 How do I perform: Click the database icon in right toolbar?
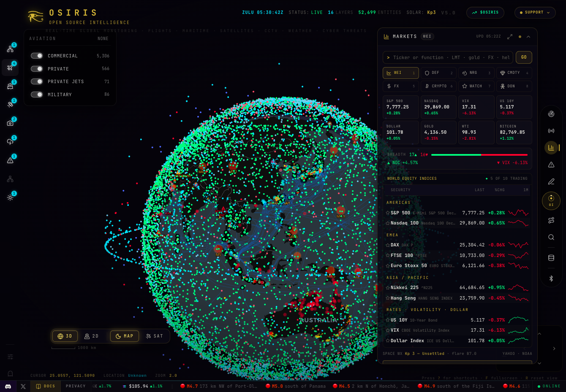coord(551,258)
